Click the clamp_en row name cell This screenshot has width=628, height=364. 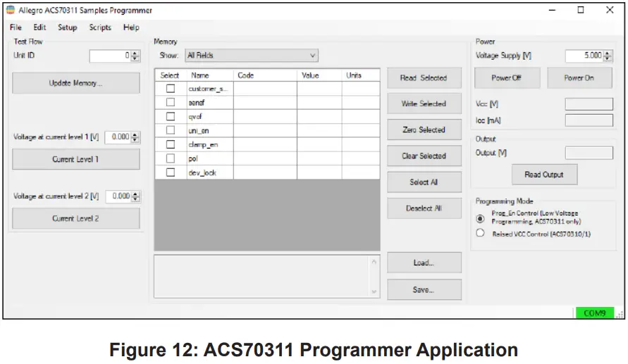pyautogui.click(x=210, y=144)
